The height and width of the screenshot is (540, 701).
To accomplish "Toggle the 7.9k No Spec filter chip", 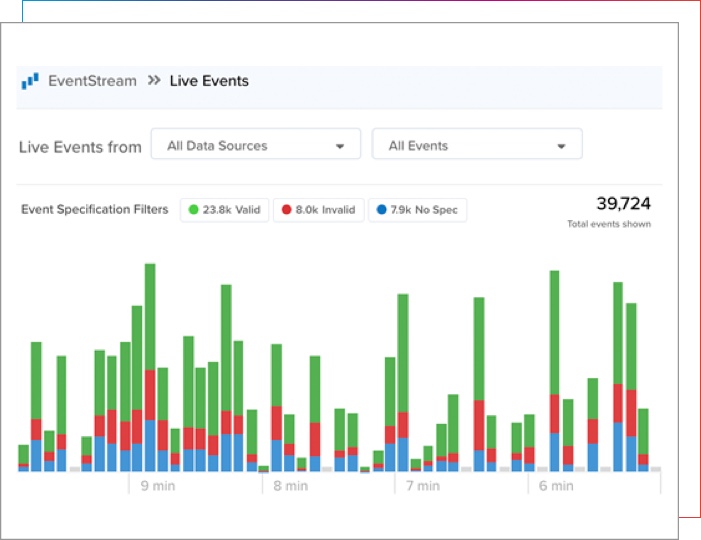I will click(417, 210).
